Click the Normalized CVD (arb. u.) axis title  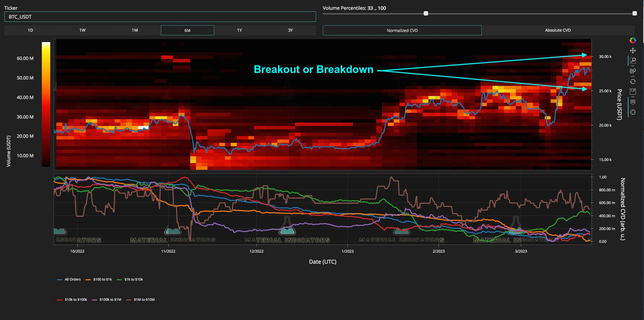click(623, 209)
